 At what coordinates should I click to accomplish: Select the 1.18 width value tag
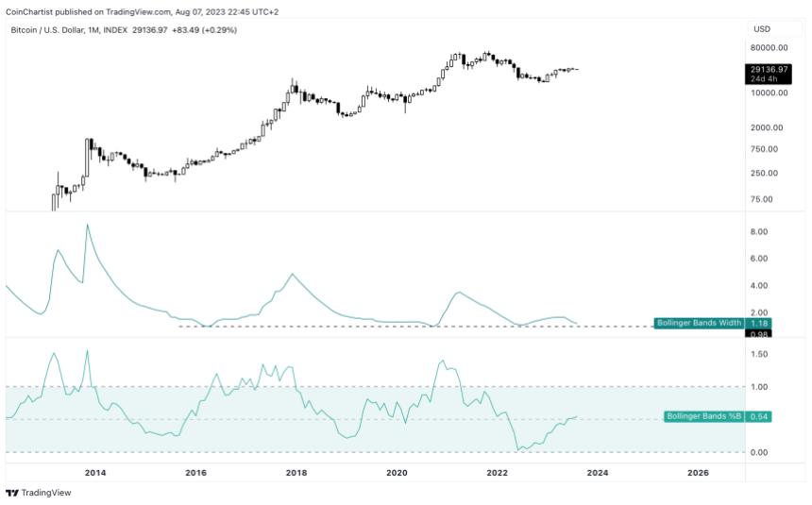tap(760, 323)
